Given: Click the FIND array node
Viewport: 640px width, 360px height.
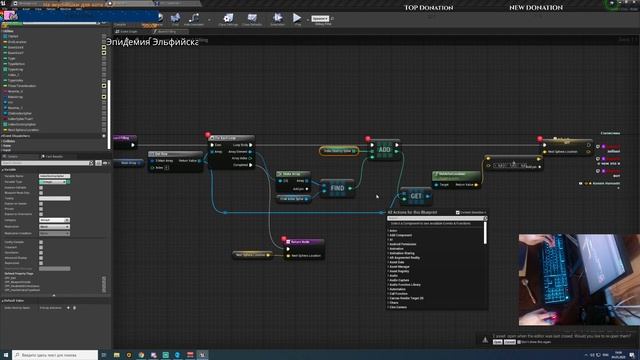Looking at the screenshot, I should (337, 188).
